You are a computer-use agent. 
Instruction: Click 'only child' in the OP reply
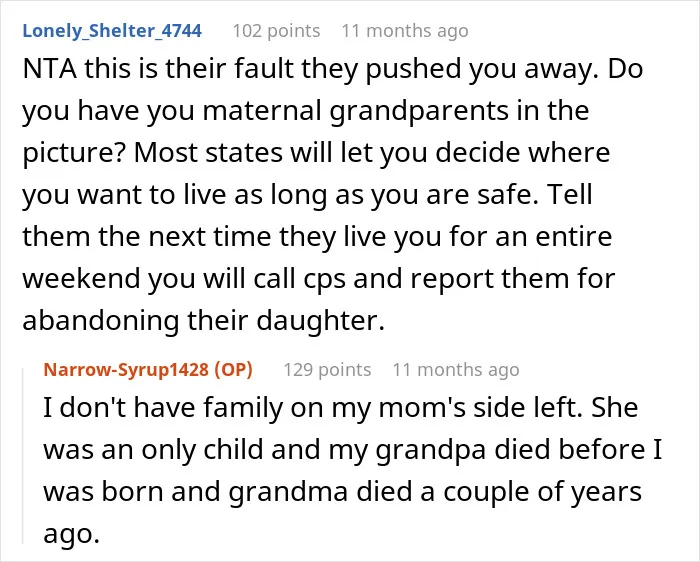click(x=202, y=449)
